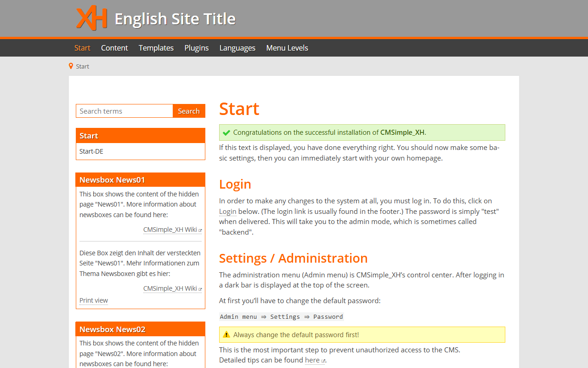This screenshot has height=368, width=588.
Task: Click the orange Login section heading
Action: (235, 184)
